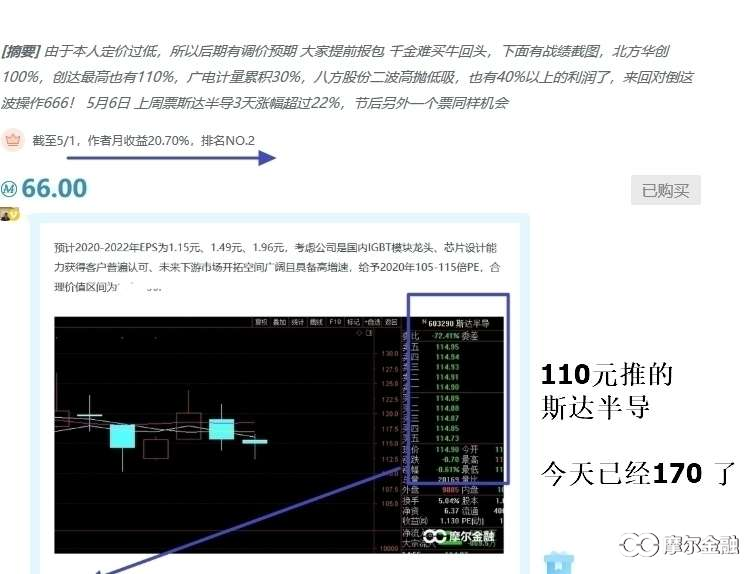Click the 已购买 button
Viewport: 754px width, 574px height.
pos(665,190)
